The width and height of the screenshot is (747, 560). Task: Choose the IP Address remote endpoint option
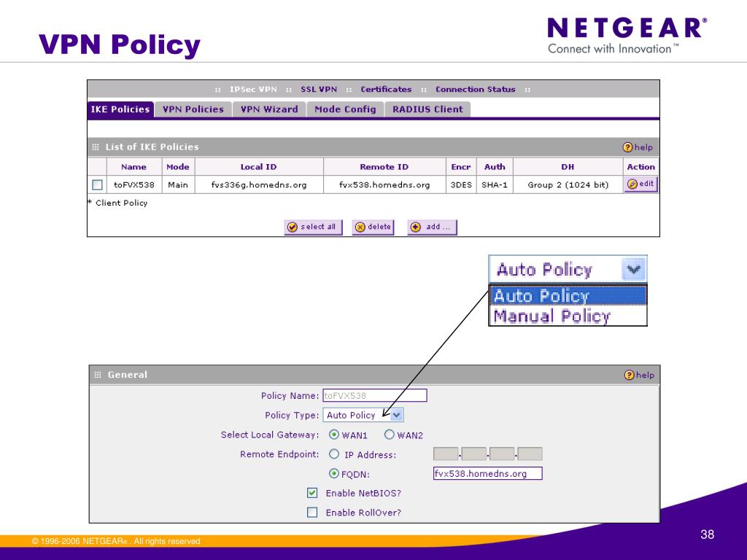point(334,454)
